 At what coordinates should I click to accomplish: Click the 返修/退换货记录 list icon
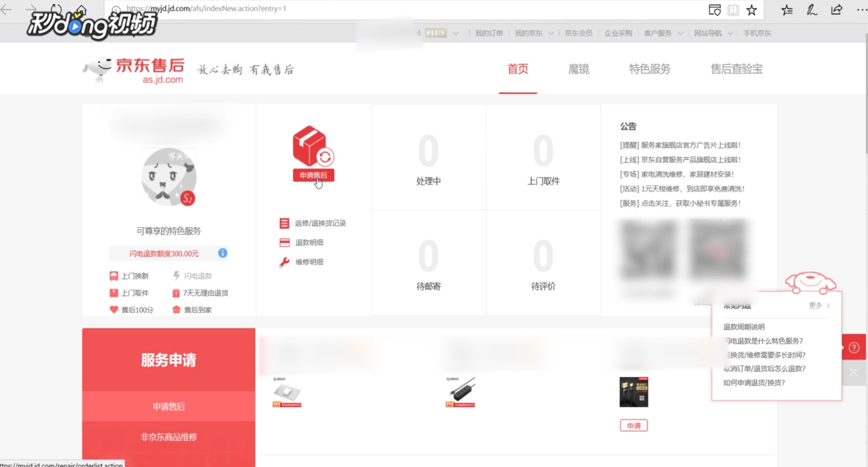(x=284, y=223)
